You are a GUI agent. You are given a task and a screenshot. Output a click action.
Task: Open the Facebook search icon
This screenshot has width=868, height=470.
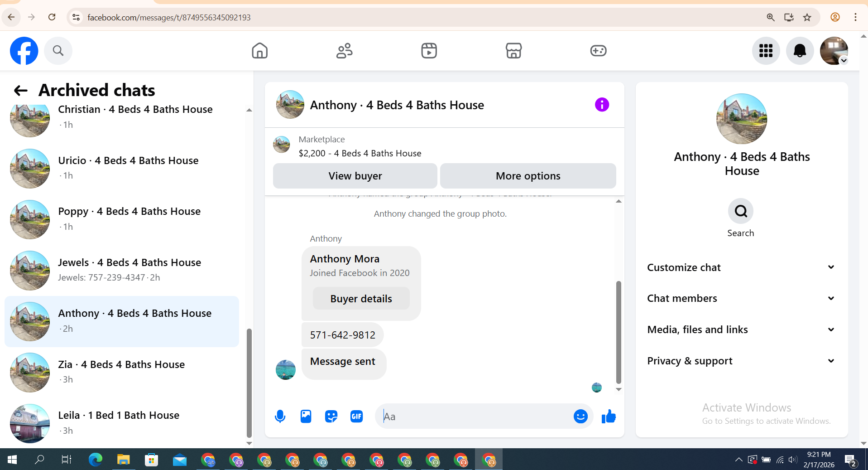pyautogui.click(x=58, y=51)
